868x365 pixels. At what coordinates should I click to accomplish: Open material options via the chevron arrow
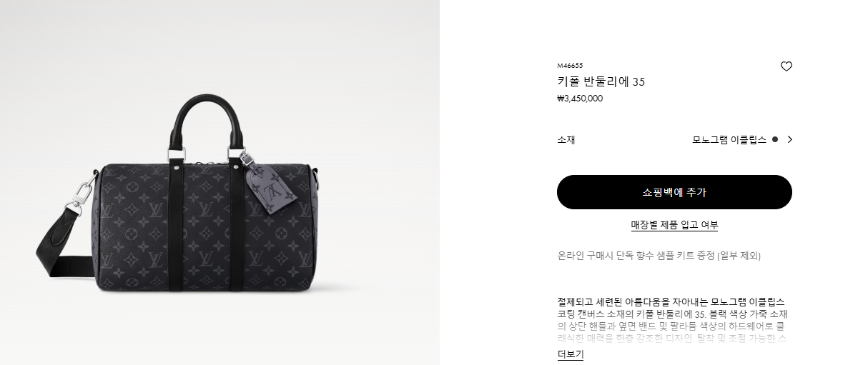coord(789,140)
